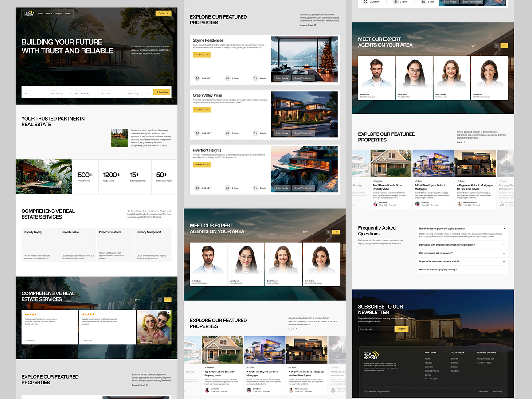Click the room icon on Green Valley Villas card
The width and height of the screenshot is (532, 399).
pyautogui.click(x=227, y=133)
